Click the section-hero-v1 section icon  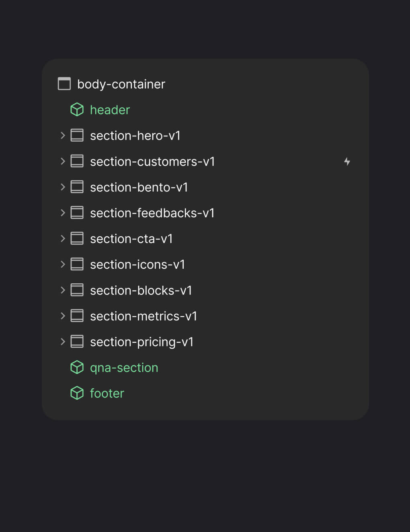point(77,136)
